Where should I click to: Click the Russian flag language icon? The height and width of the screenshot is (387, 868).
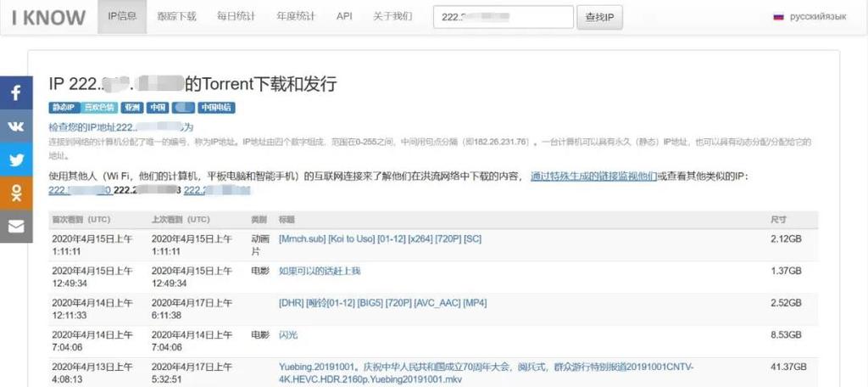point(778,16)
